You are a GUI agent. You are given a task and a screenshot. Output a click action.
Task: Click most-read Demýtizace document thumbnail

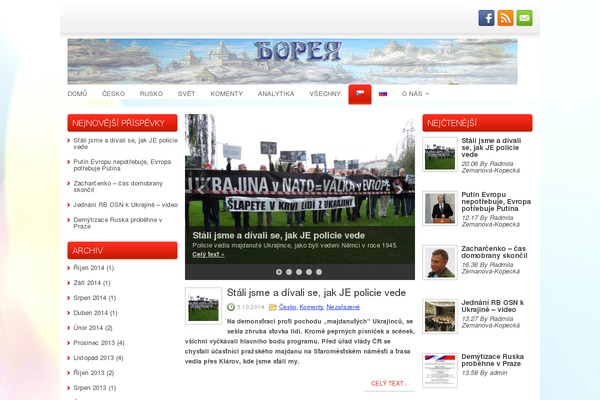click(x=440, y=371)
